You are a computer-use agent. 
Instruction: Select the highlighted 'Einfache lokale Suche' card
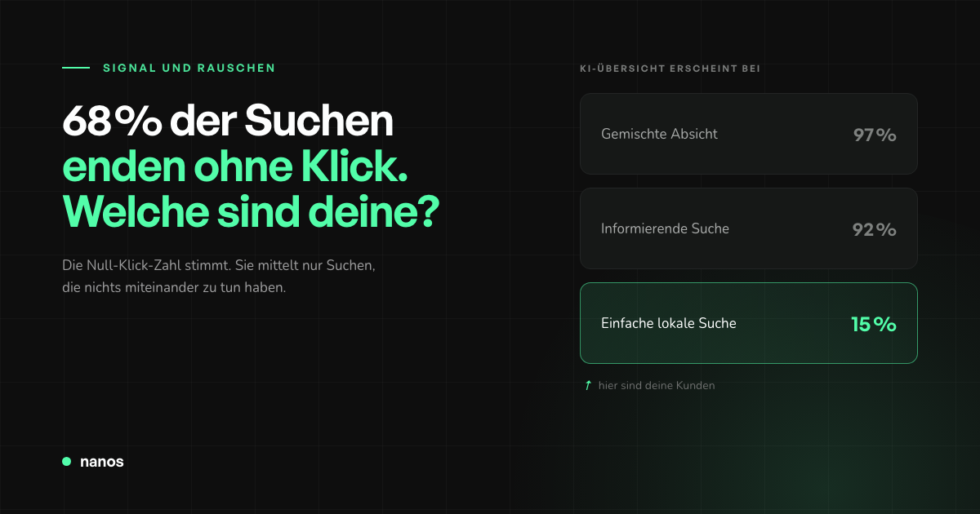coord(749,323)
